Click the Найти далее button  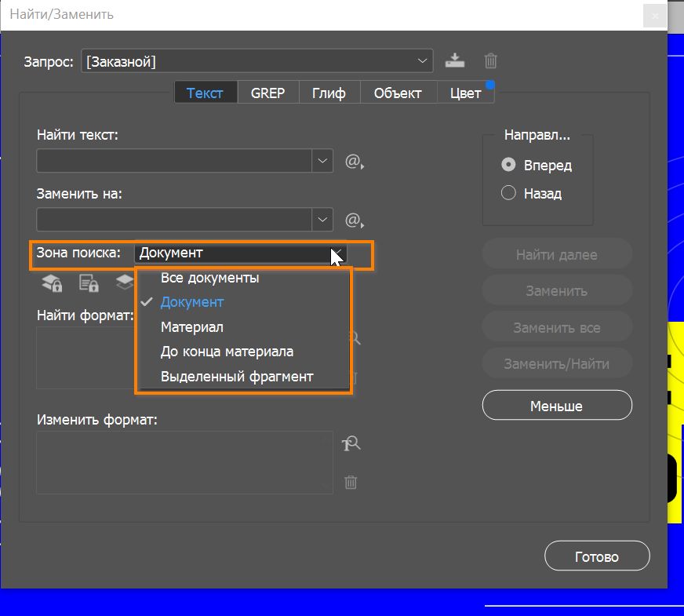pyautogui.click(x=557, y=254)
